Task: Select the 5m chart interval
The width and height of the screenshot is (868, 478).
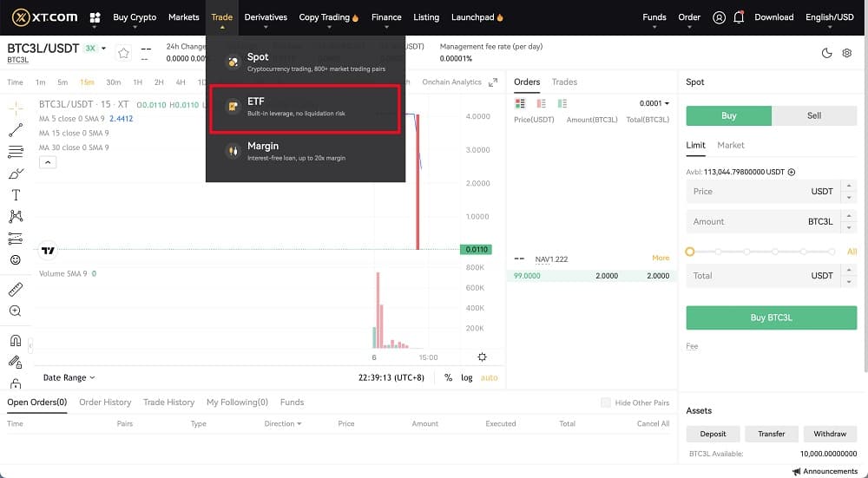Action: coord(62,82)
